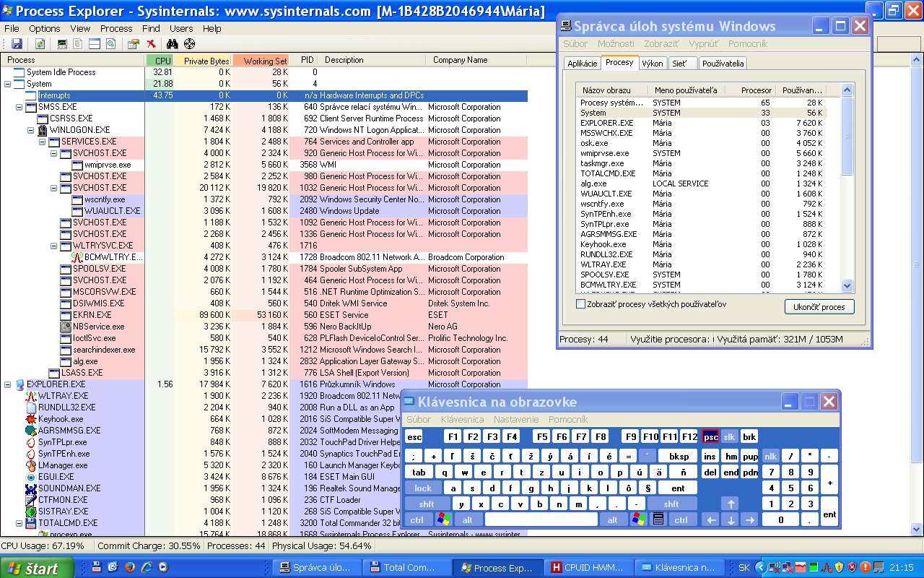This screenshot has height=578, width=924.
Task: Click the Refresh Now toolbar icon
Action: pos(40,44)
